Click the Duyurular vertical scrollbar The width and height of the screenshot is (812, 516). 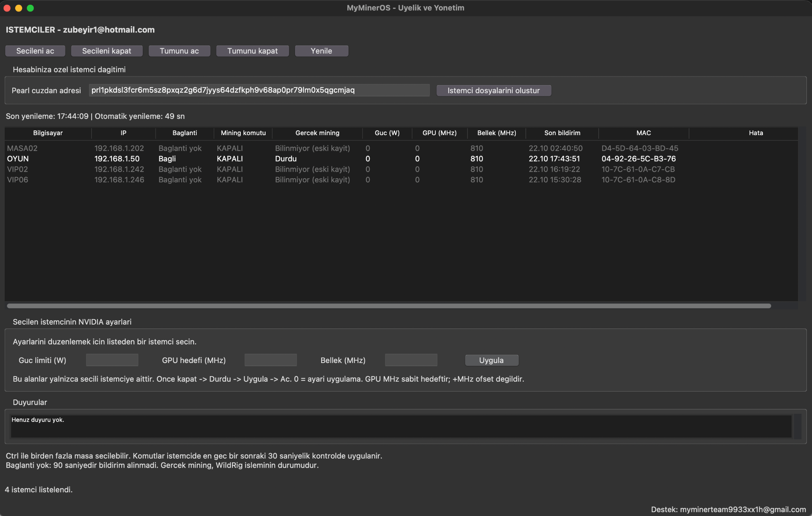pos(797,426)
